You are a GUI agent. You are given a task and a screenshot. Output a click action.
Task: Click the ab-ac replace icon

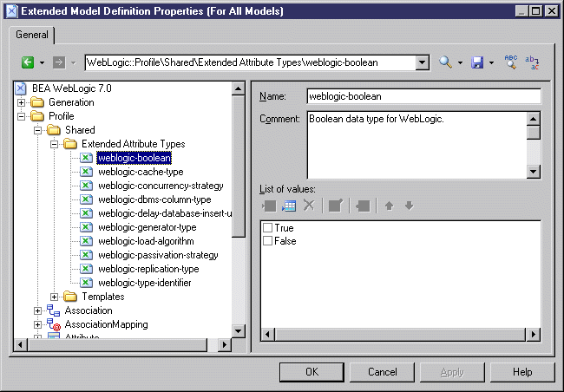[532, 62]
